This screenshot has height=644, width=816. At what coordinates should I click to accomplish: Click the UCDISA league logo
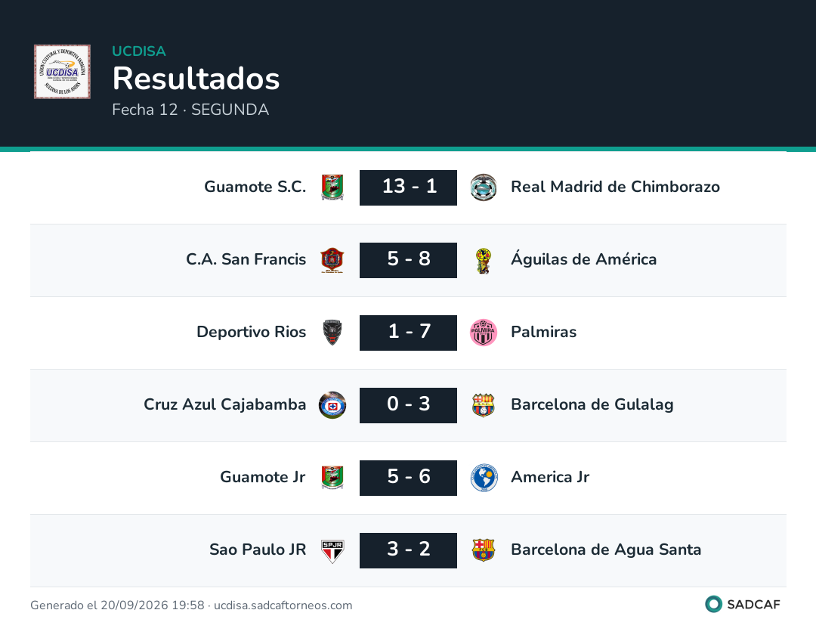pyautogui.click(x=63, y=72)
